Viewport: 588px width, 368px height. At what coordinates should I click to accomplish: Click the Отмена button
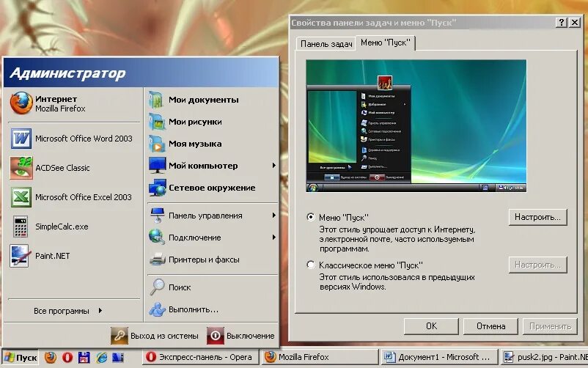tap(491, 326)
